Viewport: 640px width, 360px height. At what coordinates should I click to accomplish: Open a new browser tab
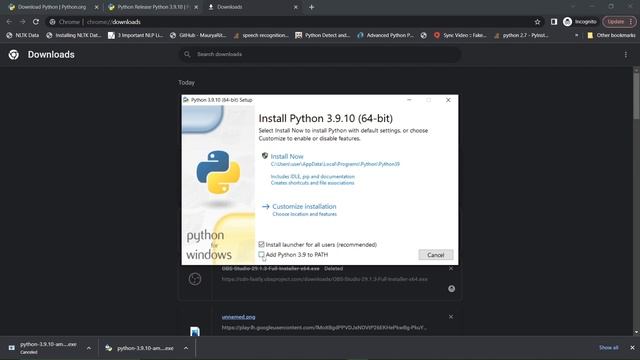[x=311, y=7]
